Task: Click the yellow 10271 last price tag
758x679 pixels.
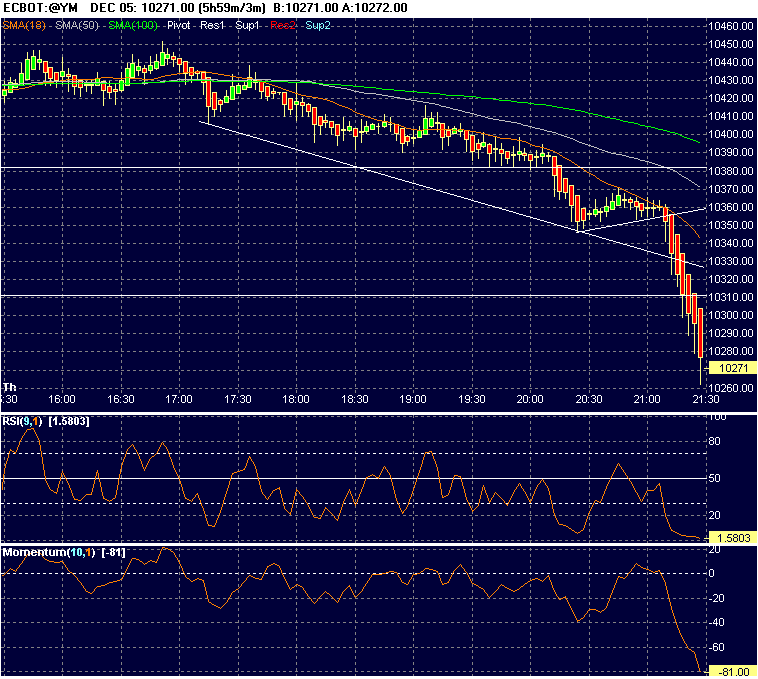Action: (733, 368)
